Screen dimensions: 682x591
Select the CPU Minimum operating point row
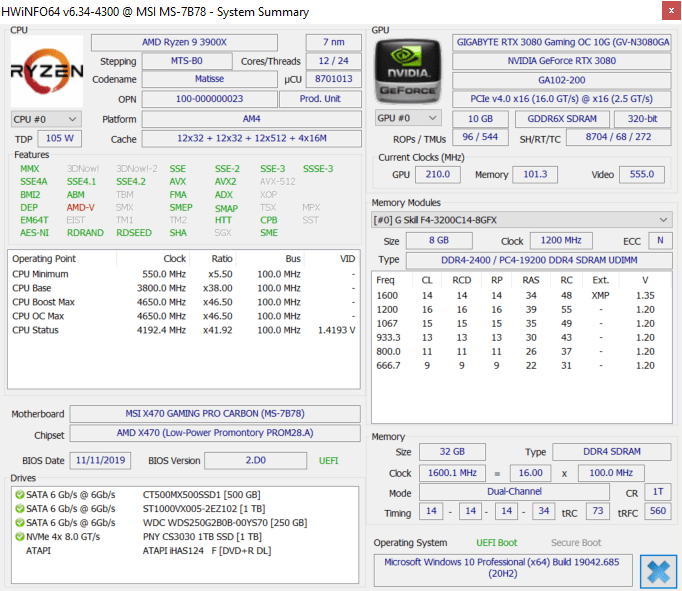tap(184, 274)
